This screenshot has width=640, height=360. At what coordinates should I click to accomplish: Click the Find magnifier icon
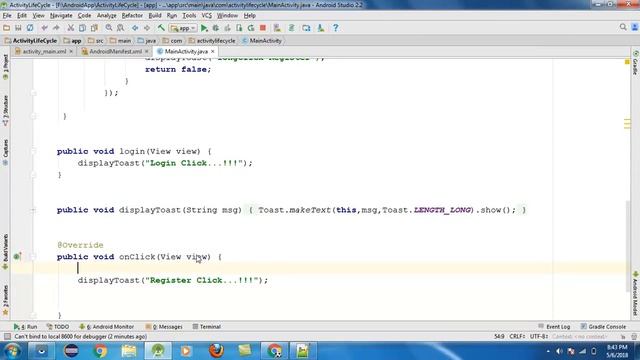109,28
